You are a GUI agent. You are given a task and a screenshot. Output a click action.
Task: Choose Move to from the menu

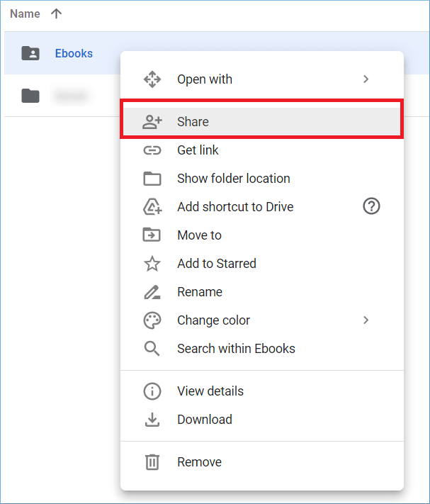click(261, 235)
